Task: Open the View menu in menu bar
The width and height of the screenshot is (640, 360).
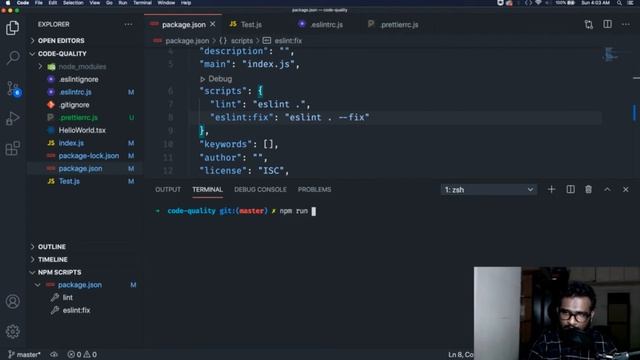Action: pyautogui.click(x=95, y=3)
